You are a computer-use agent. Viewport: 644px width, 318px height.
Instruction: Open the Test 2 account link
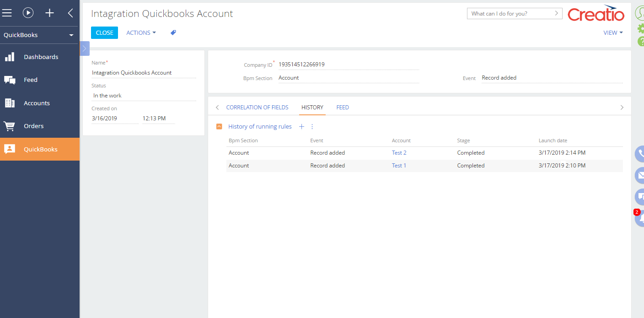(398, 152)
